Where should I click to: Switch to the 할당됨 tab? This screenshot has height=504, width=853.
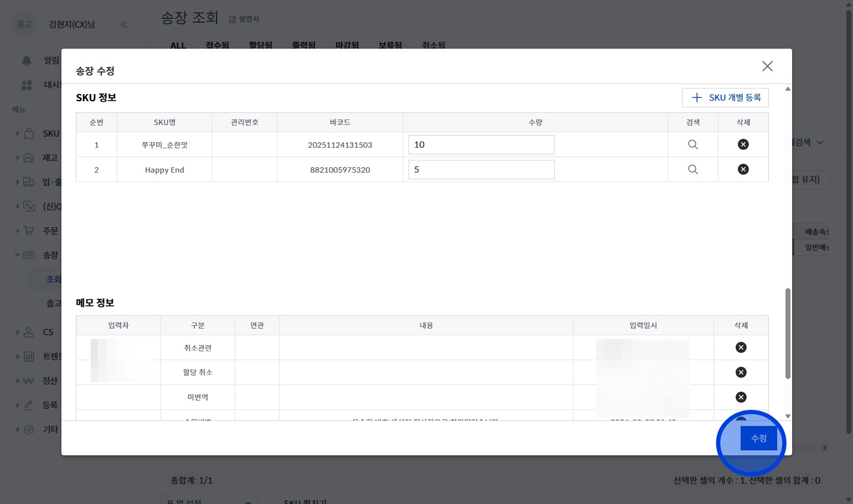261,45
